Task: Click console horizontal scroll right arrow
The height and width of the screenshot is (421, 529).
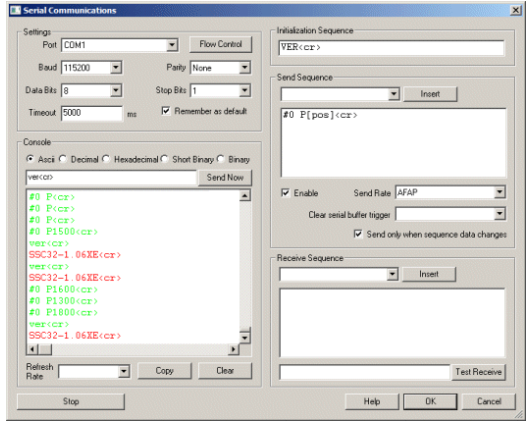Action: click(232, 349)
